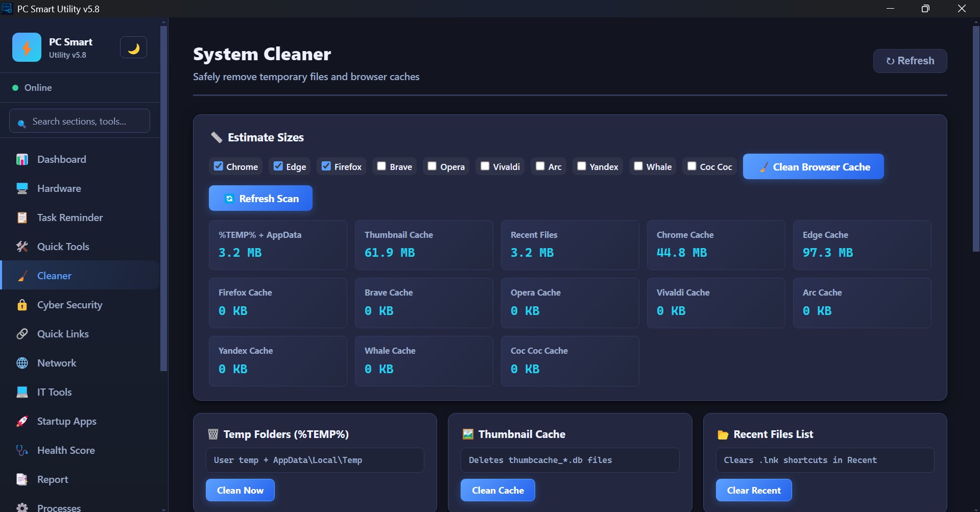The image size is (980, 512).
Task: Click the sidebar vertical scrollbar
Action: [x=163, y=198]
